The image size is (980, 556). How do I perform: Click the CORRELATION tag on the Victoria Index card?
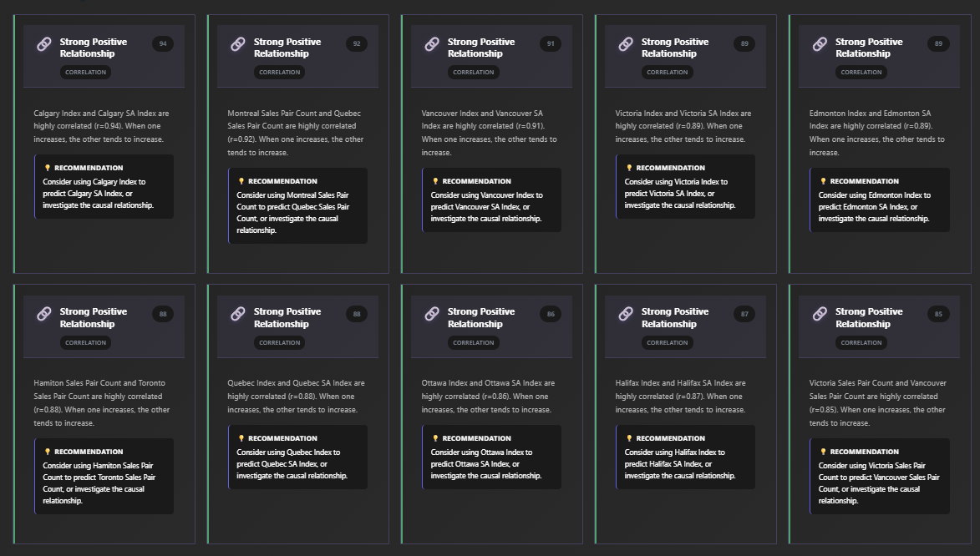click(x=668, y=73)
